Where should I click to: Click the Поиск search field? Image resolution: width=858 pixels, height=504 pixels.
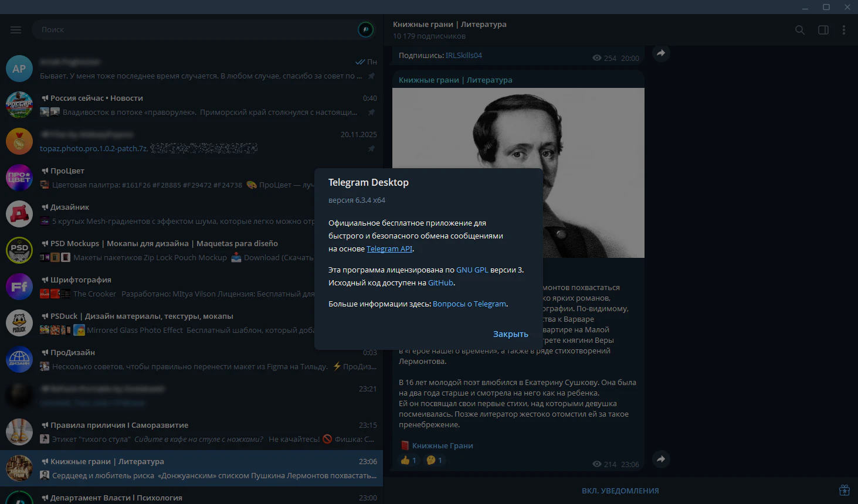[194, 29]
